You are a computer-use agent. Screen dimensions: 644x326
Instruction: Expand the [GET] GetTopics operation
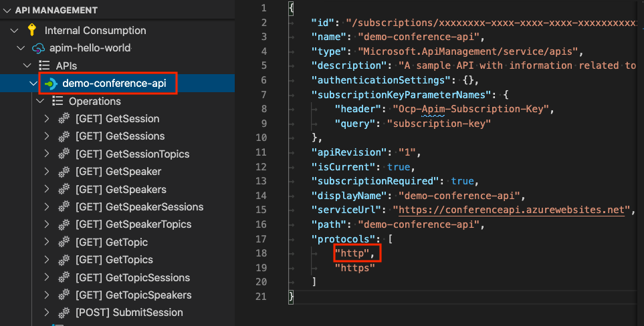47,260
